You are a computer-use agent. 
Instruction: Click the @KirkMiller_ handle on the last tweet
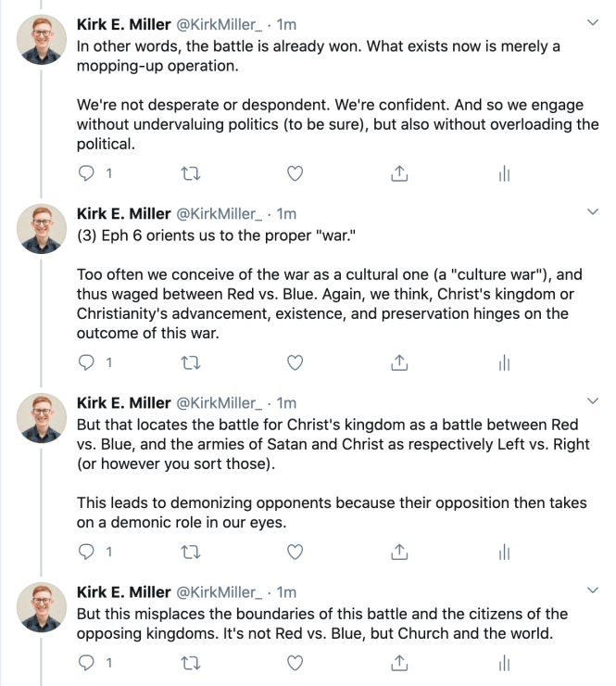221,591
